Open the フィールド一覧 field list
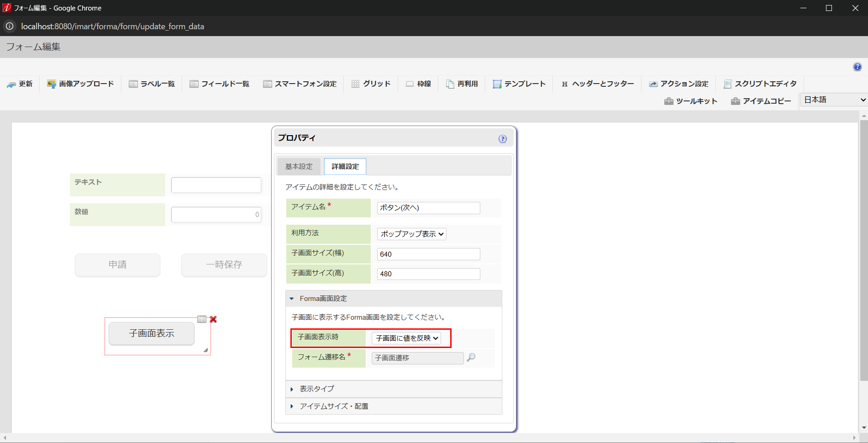The height and width of the screenshot is (443, 868). (x=219, y=84)
